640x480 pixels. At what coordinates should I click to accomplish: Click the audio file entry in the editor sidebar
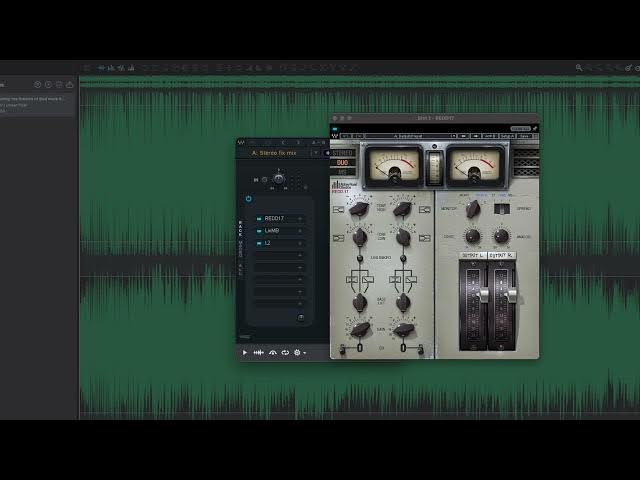(x=36, y=105)
